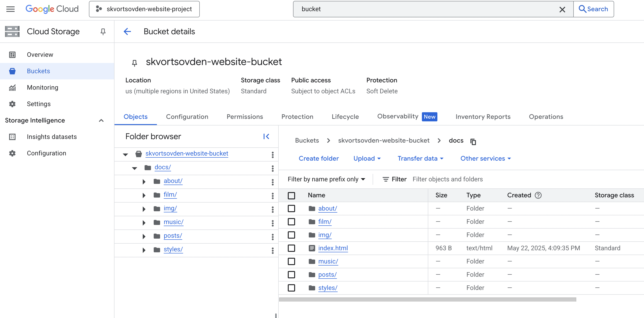The width and height of the screenshot is (644, 318).
Task: Open more options for docs/ tree row
Action: pyautogui.click(x=273, y=169)
